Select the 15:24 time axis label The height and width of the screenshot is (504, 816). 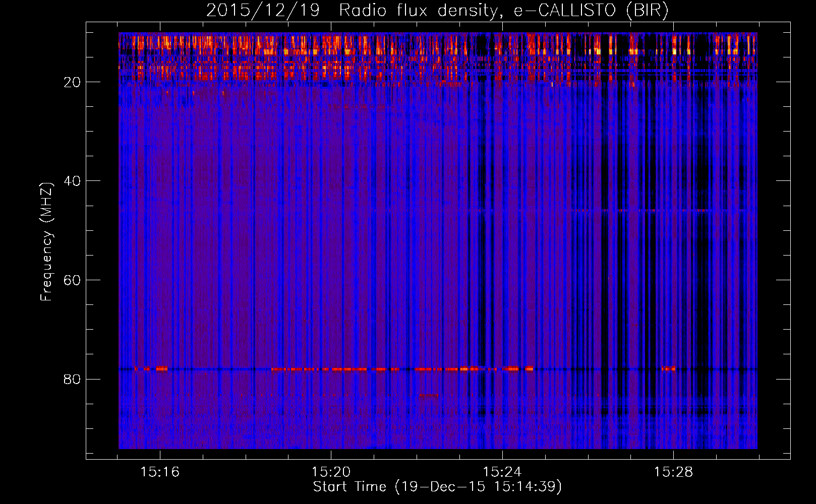click(502, 472)
